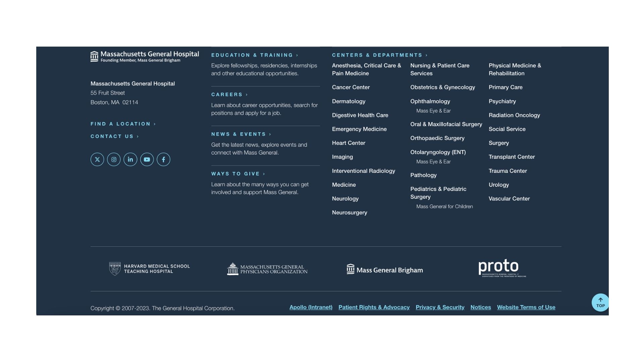Click the YouTube social media icon
The image size is (644, 362).
[146, 159]
